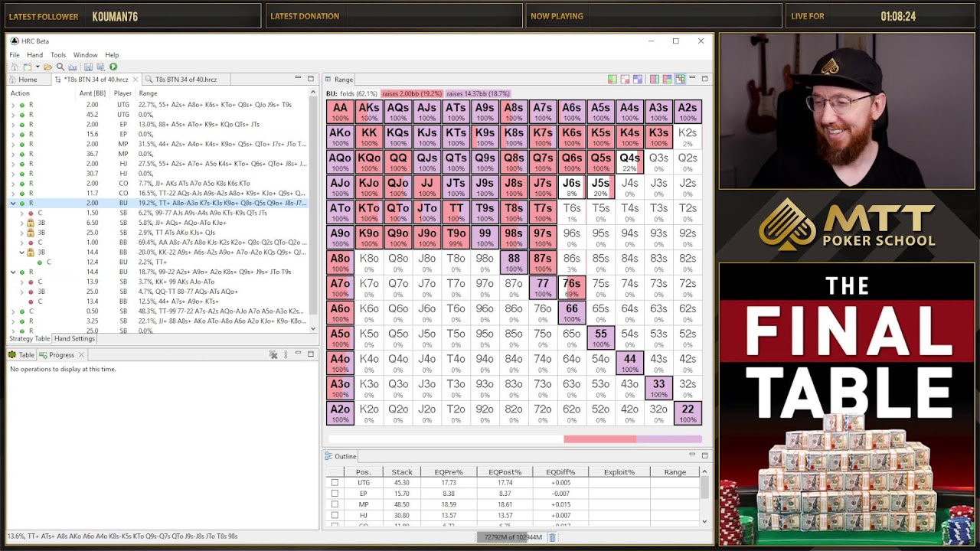Image resolution: width=980 pixels, height=551 pixels.
Task: Click the Save toolbar icon
Action: point(88,67)
